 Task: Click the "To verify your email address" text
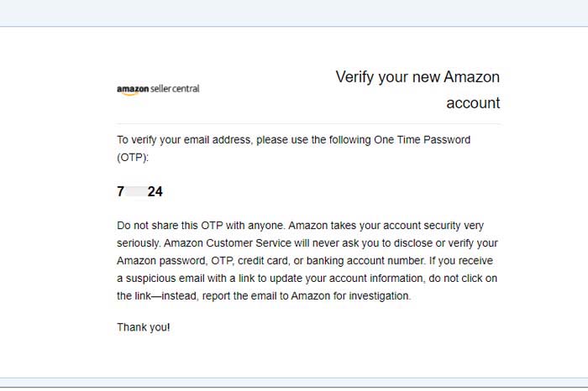coord(182,140)
